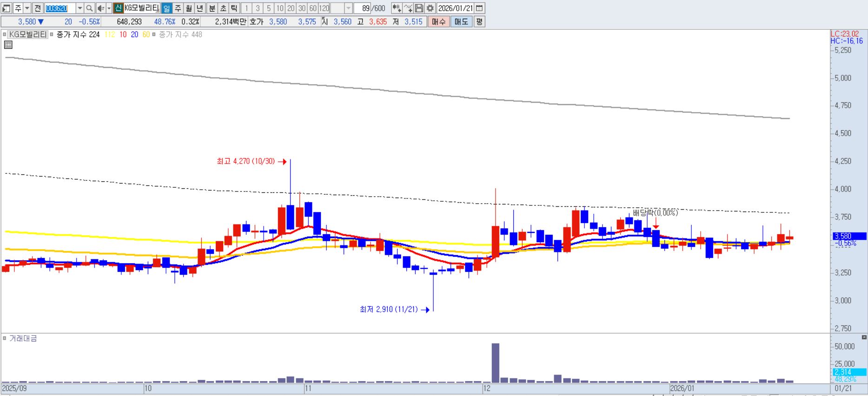Click the add candle chart icon

click(397, 8)
